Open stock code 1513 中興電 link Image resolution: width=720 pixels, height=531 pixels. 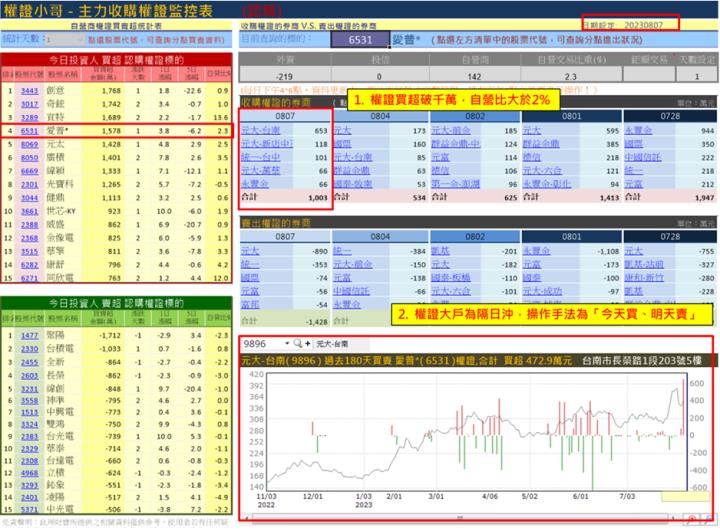pyautogui.click(x=29, y=412)
